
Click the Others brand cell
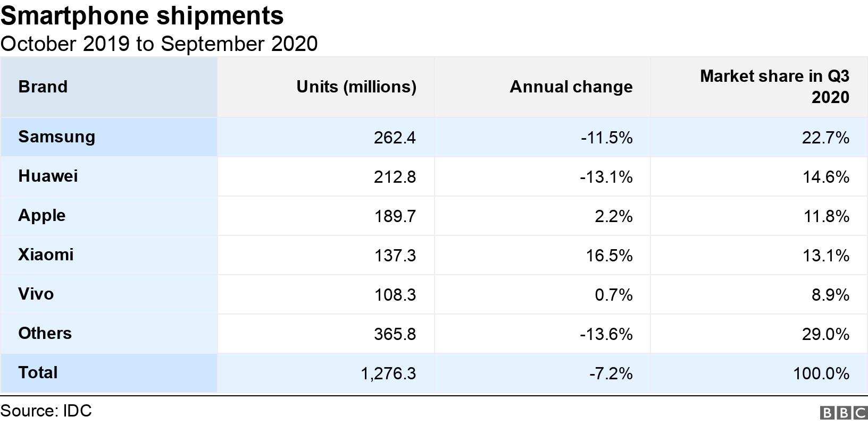tap(109, 334)
